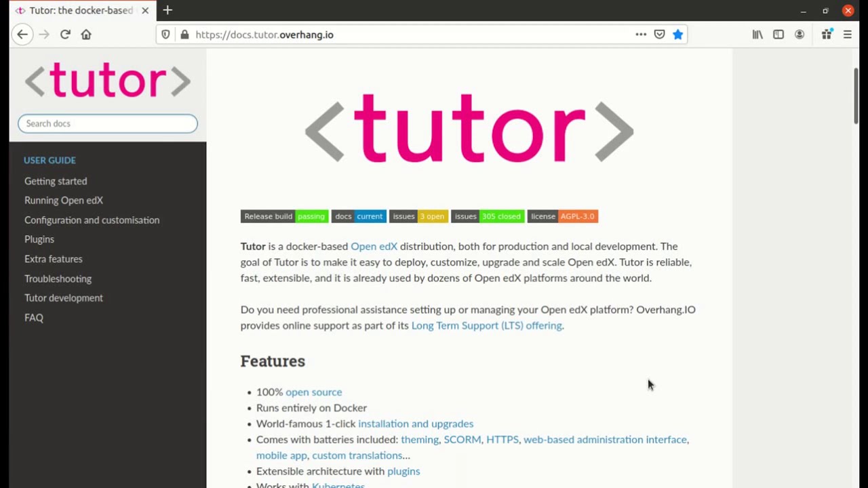
Task: Open page actions three-dot menu
Action: 641,35
